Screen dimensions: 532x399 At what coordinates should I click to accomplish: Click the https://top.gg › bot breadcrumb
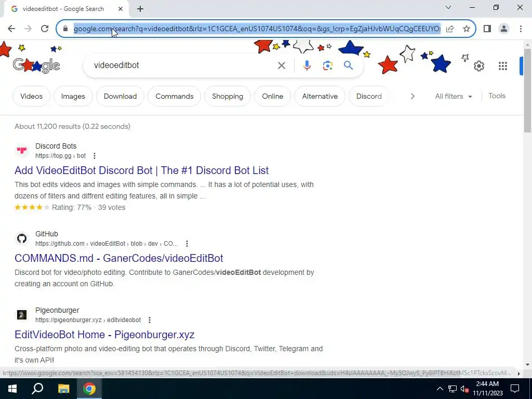coord(60,156)
